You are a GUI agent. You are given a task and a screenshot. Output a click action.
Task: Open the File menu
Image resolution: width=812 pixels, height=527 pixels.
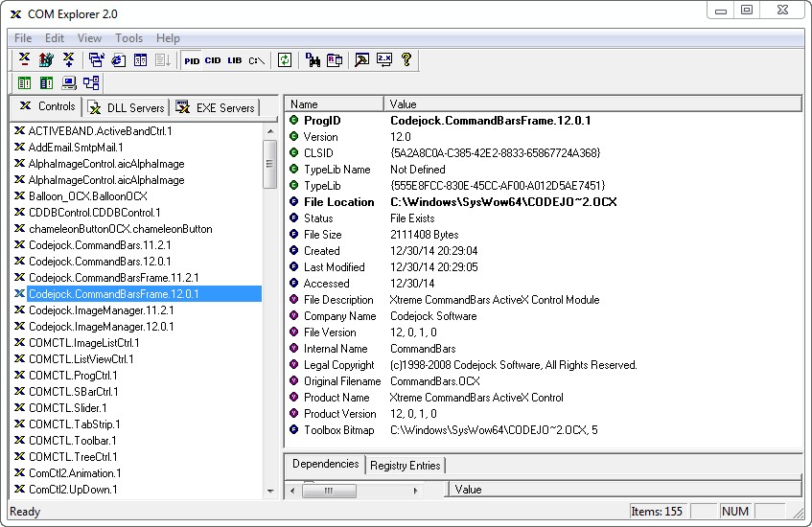tap(23, 38)
